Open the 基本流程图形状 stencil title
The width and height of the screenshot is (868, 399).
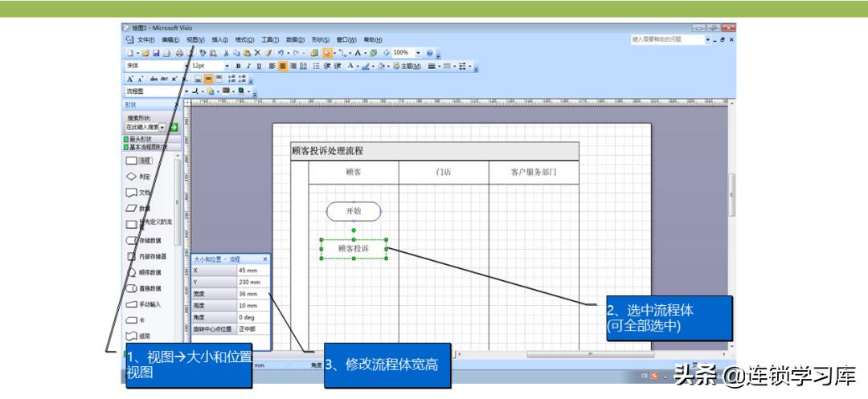(151, 147)
